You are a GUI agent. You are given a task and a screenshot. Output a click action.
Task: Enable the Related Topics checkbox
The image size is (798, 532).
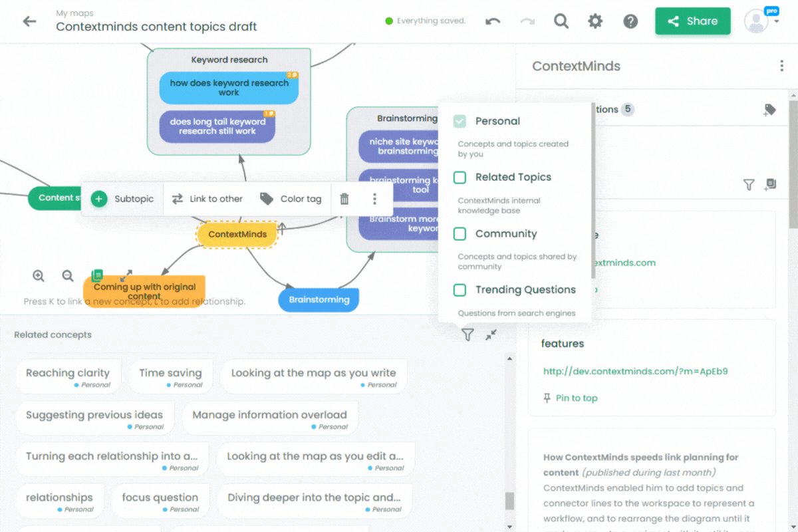(460, 177)
